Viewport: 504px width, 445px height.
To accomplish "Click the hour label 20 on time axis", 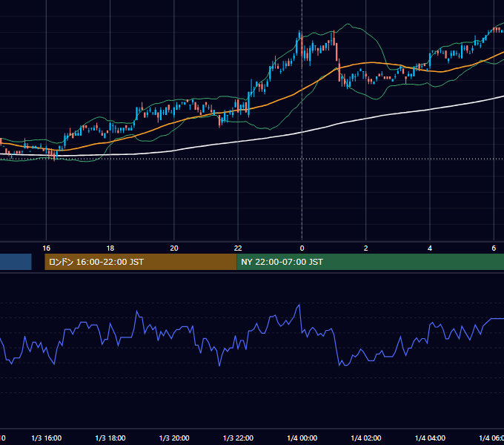I will pos(174,248).
